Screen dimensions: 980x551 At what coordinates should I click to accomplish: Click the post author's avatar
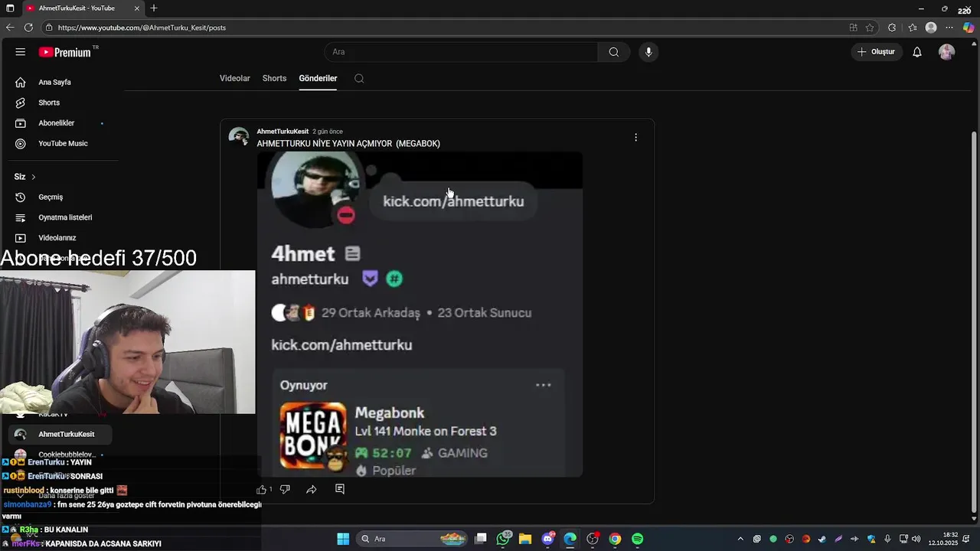[x=239, y=137]
